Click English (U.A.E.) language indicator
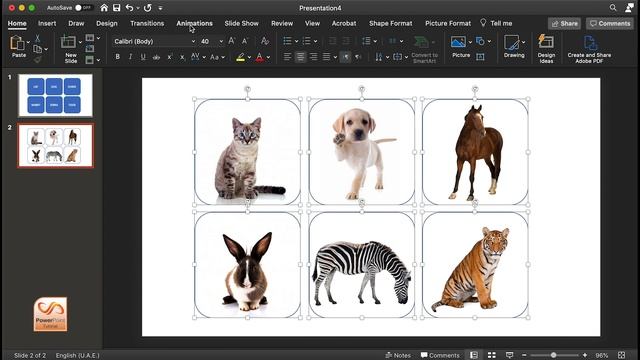Image resolution: width=640 pixels, height=360 pixels. click(78, 356)
